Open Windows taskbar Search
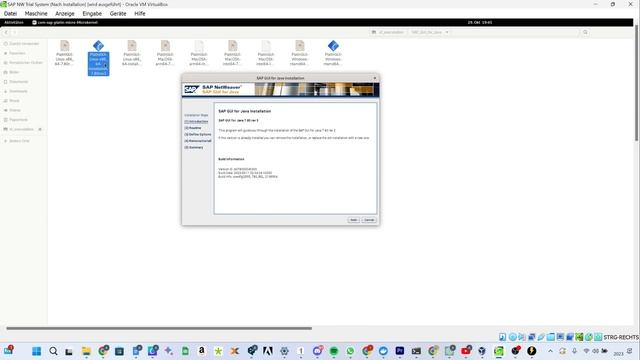 click(x=53, y=351)
